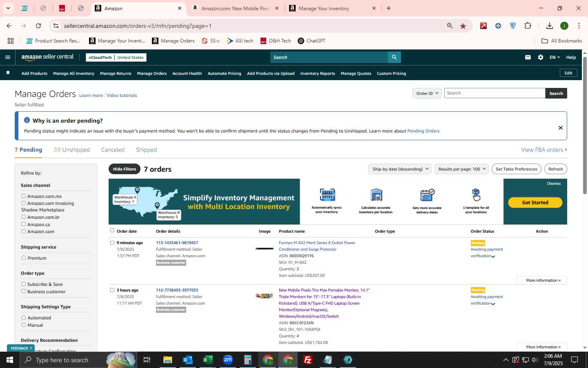This screenshot has width=588, height=368.
Task: Tick the Amazon.ca checkbox
Action: pyautogui.click(x=24, y=224)
